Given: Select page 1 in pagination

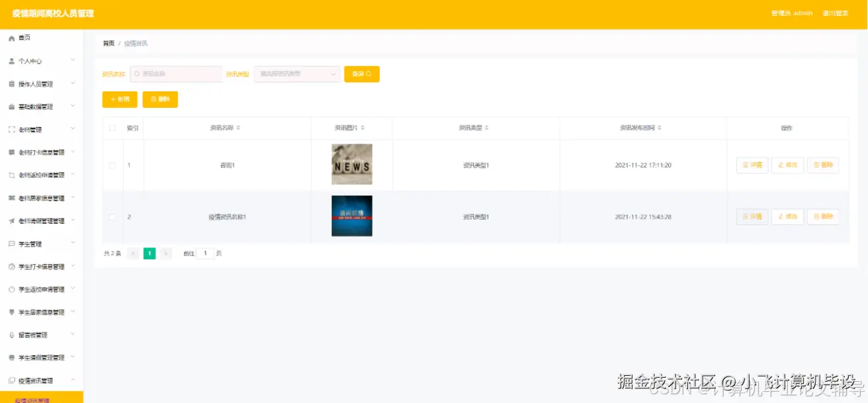Looking at the screenshot, I should coord(150,253).
